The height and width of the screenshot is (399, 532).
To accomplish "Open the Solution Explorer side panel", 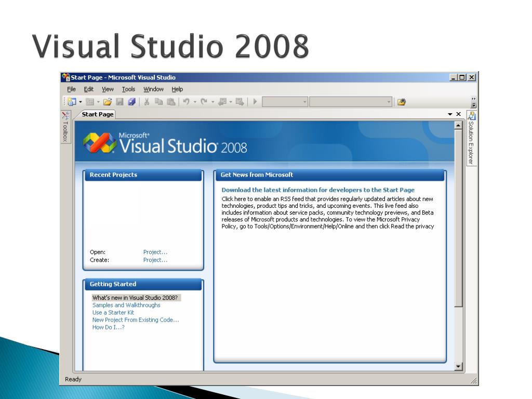I will (x=471, y=138).
